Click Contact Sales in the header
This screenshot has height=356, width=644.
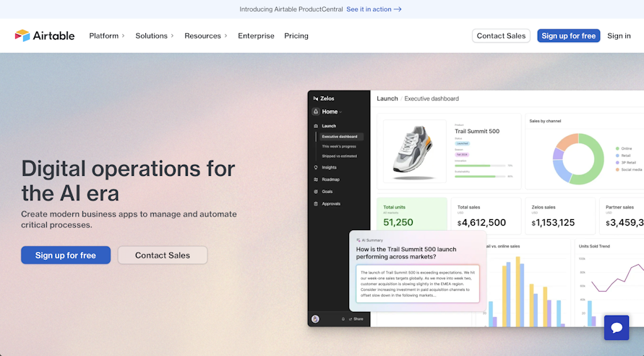tap(501, 35)
